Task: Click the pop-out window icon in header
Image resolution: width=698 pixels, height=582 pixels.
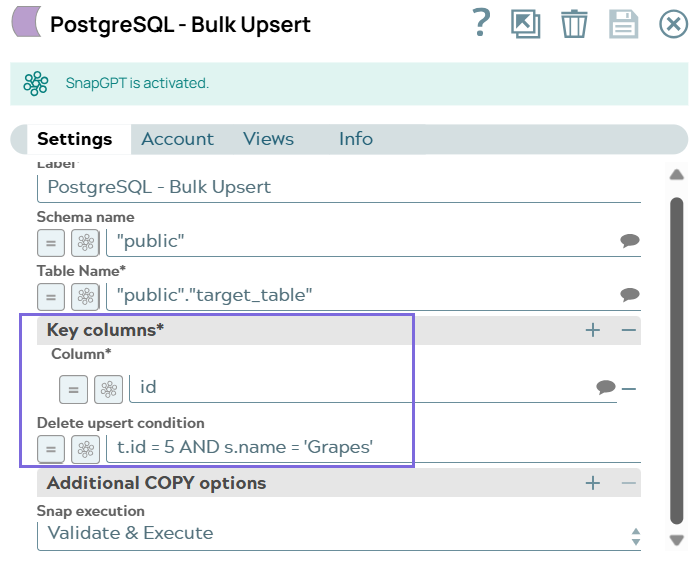Action: [526, 24]
